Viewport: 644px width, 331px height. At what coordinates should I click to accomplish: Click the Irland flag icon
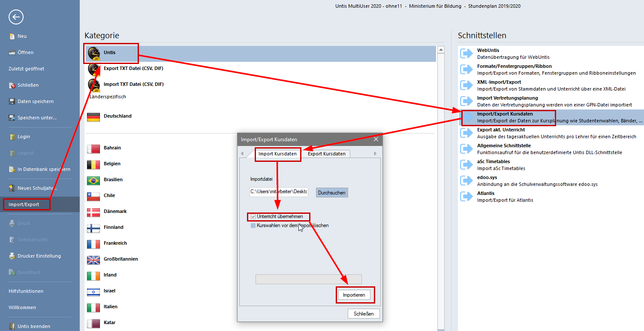pos(93,276)
